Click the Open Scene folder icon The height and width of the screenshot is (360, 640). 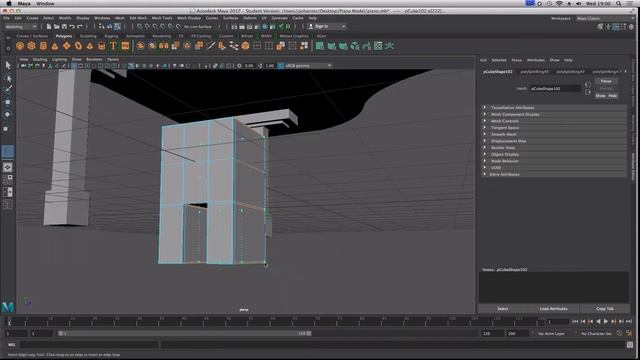coord(56,27)
